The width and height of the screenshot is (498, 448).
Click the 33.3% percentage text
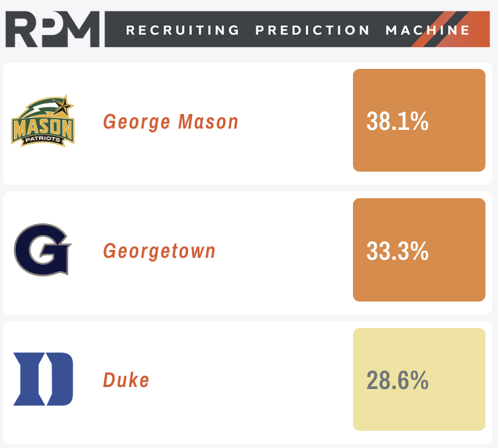[397, 251]
